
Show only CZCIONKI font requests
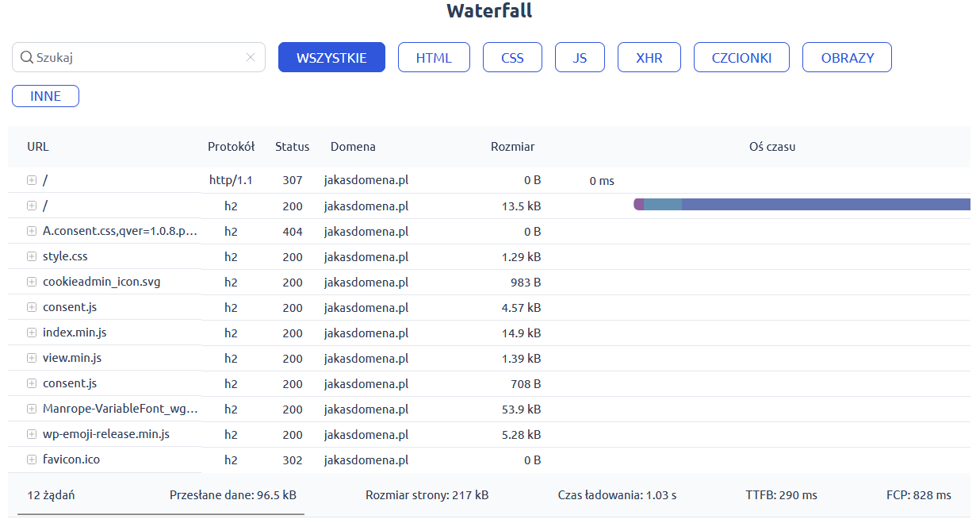tap(741, 58)
